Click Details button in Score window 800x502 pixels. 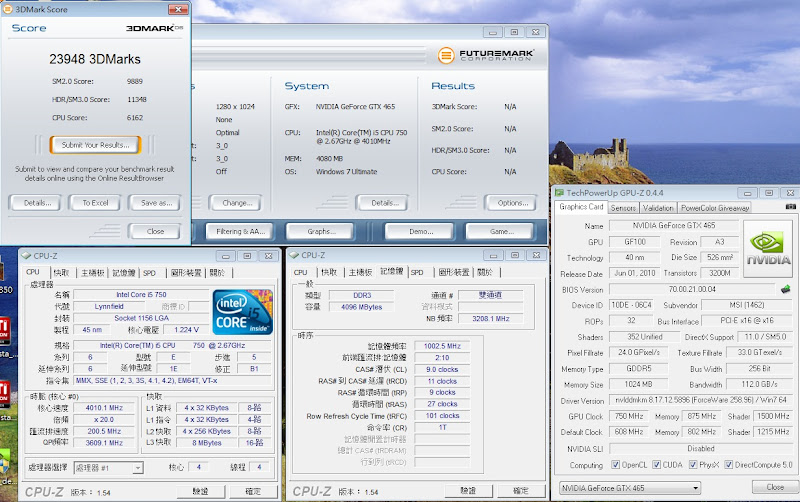coord(37,203)
